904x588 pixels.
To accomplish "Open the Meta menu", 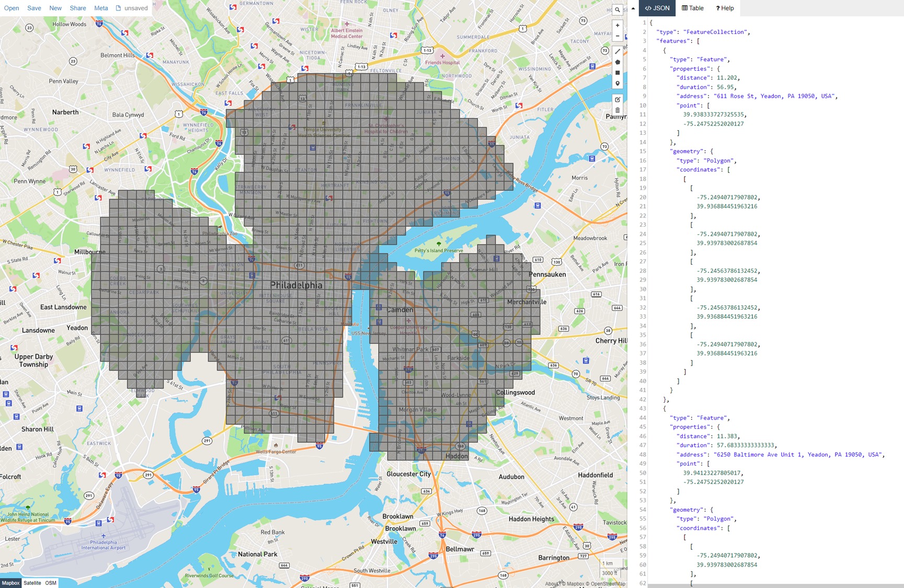I will [101, 8].
